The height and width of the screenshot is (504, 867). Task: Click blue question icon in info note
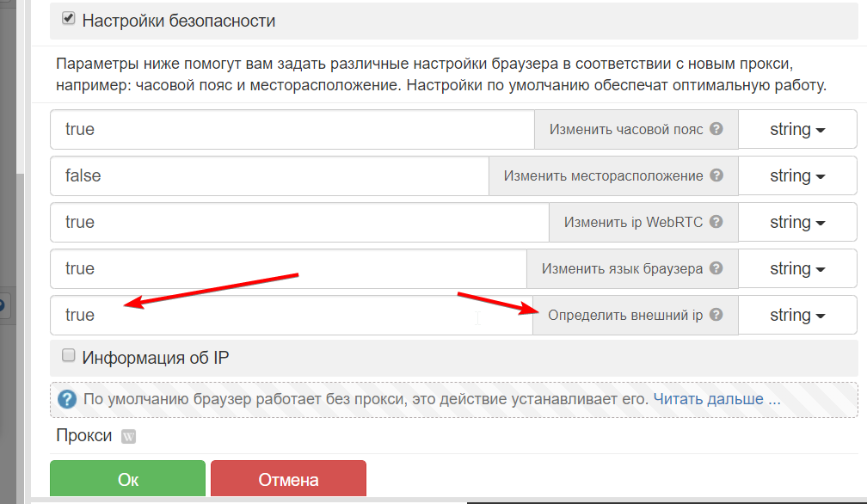tap(67, 400)
